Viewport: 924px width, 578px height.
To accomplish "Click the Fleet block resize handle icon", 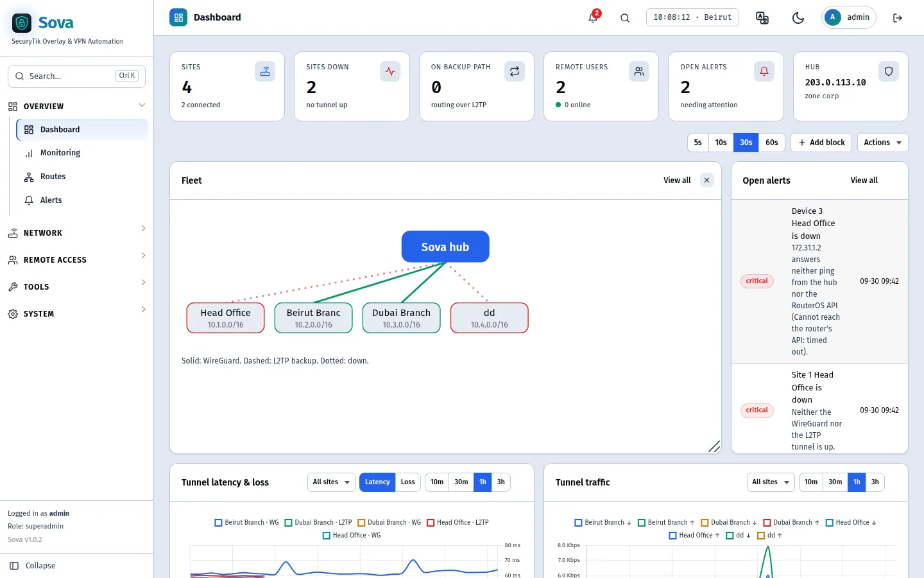I will click(x=714, y=446).
